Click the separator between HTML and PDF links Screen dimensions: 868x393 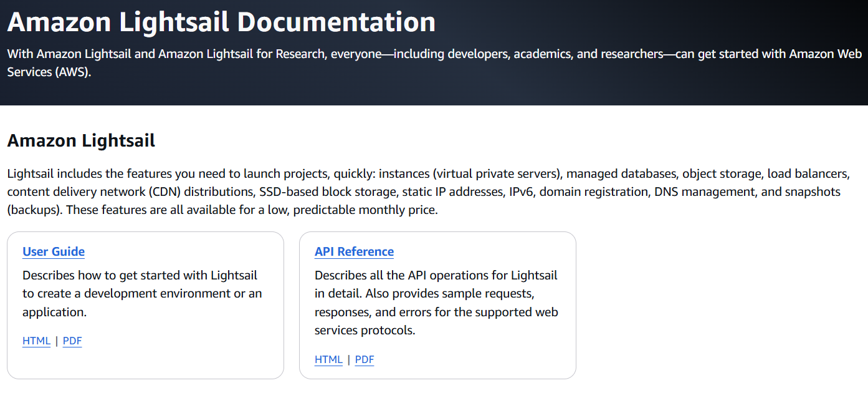55,341
